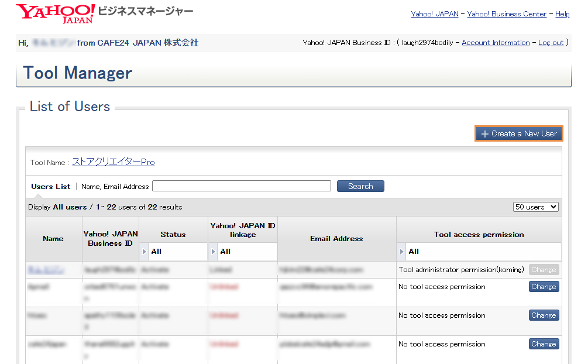Click the Yahoo! JAPAN logo
The image size is (588, 364).
tap(55, 13)
